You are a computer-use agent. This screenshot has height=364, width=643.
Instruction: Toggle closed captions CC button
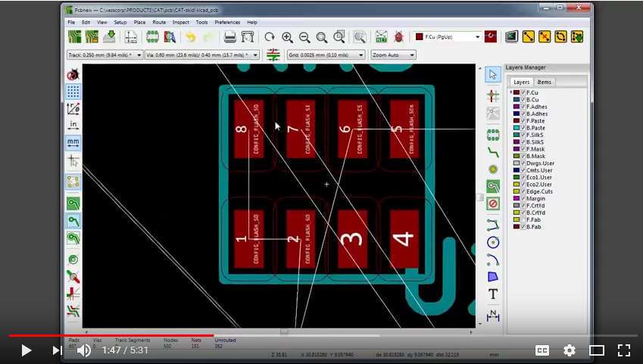(x=542, y=350)
